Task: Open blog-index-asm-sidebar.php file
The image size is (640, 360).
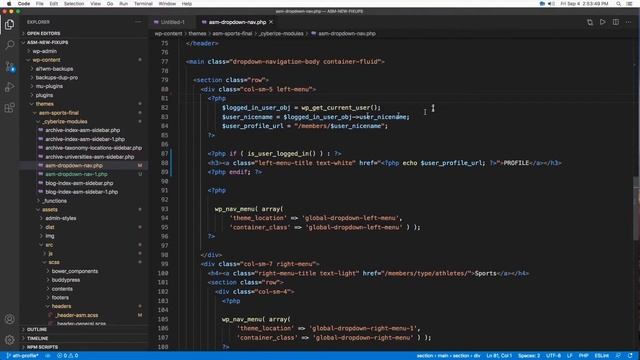Action: click(79, 183)
